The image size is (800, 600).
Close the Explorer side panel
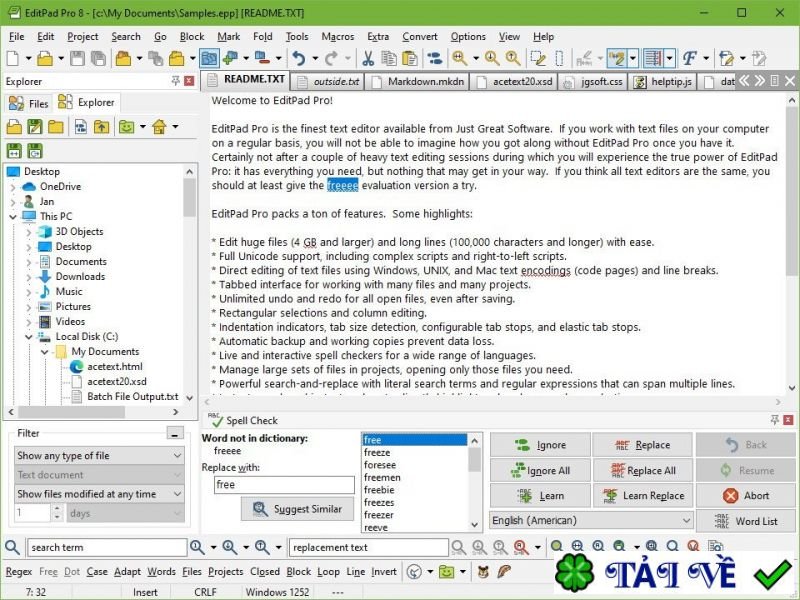click(189, 81)
